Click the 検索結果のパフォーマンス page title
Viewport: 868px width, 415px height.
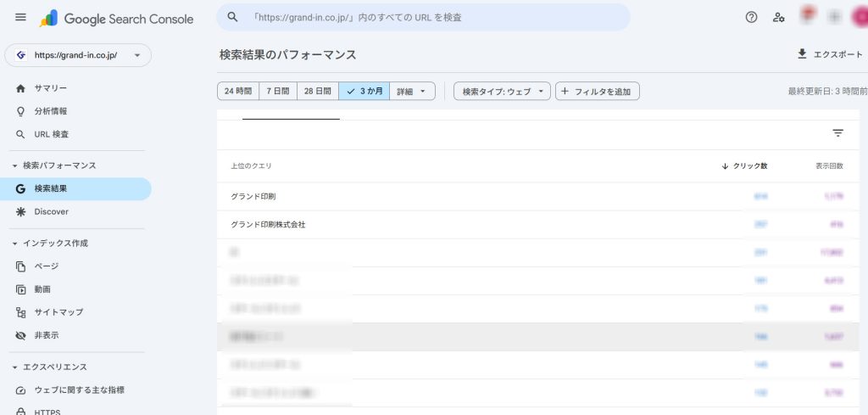click(x=288, y=55)
